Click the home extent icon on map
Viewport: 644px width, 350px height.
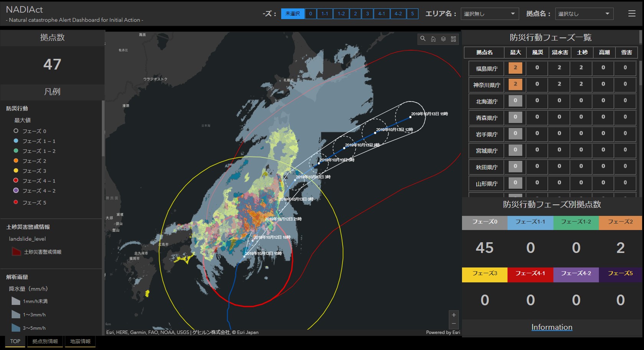[x=433, y=39]
